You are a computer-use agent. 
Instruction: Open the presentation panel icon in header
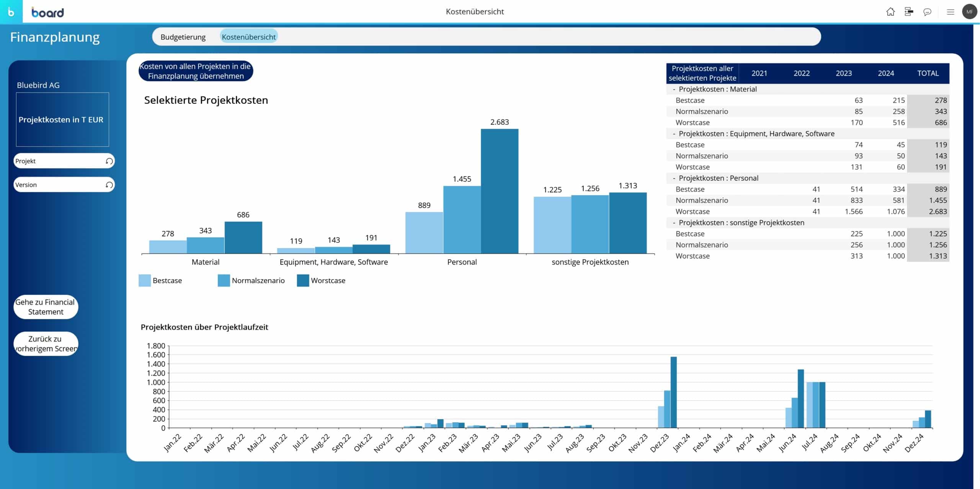pos(909,12)
